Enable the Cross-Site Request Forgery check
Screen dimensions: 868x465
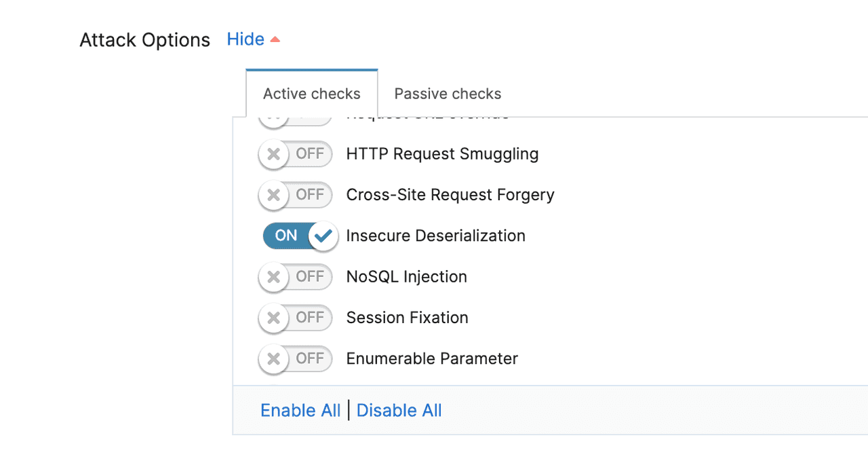tap(295, 195)
